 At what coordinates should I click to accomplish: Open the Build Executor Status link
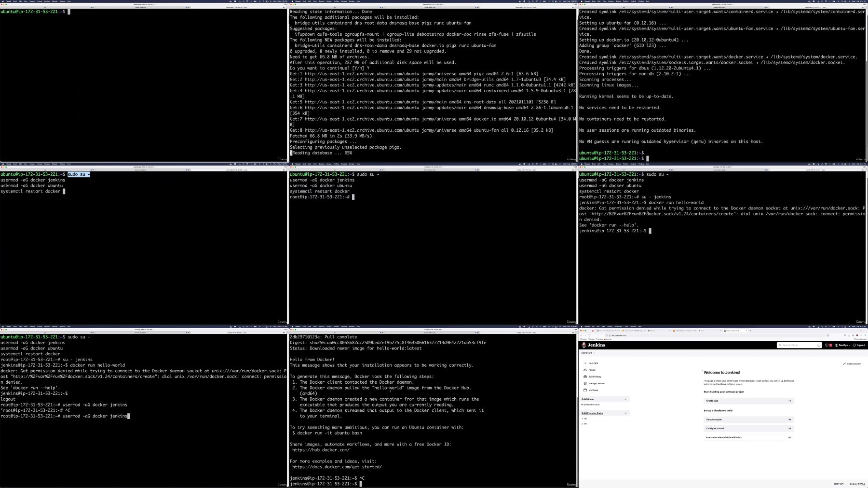(x=592, y=413)
